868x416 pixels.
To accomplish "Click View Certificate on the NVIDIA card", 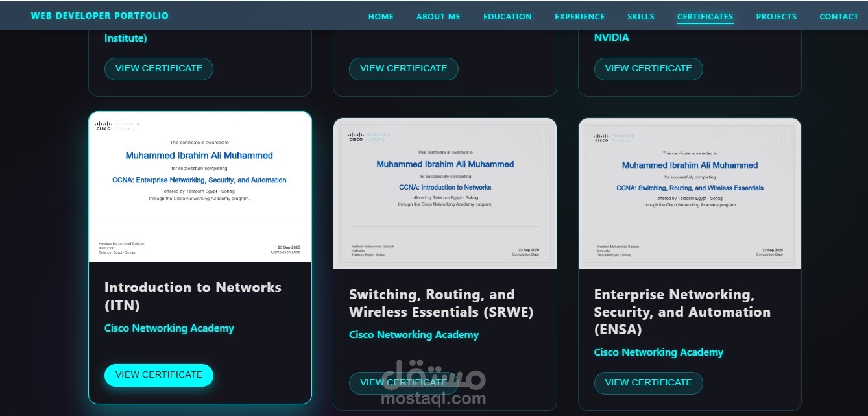I will pos(648,69).
